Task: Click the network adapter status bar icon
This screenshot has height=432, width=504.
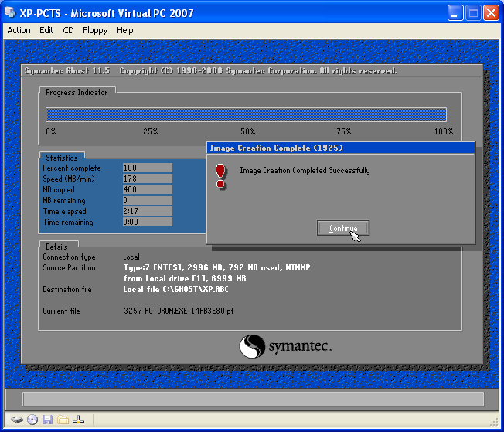Action: (78, 420)
